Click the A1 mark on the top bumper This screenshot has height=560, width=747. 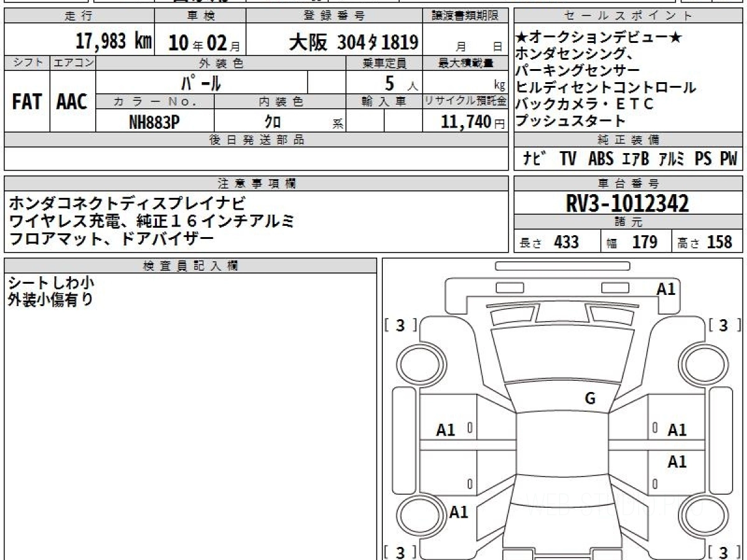tap(666, 289)
